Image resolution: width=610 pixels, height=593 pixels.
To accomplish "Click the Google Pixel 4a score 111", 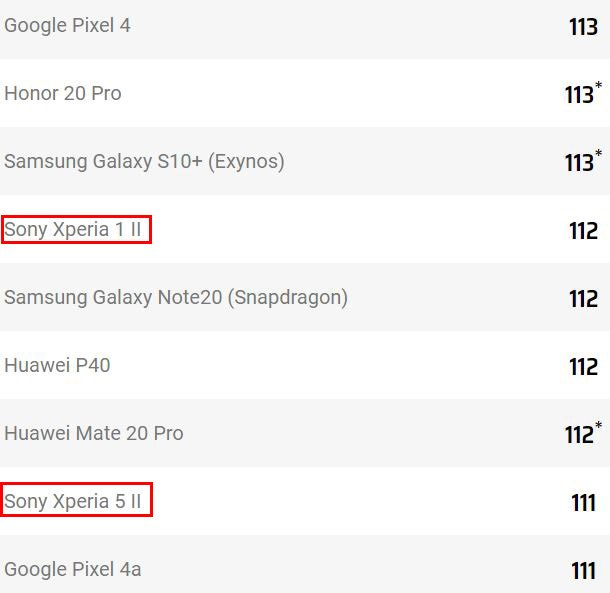I will tap(583, 571).
